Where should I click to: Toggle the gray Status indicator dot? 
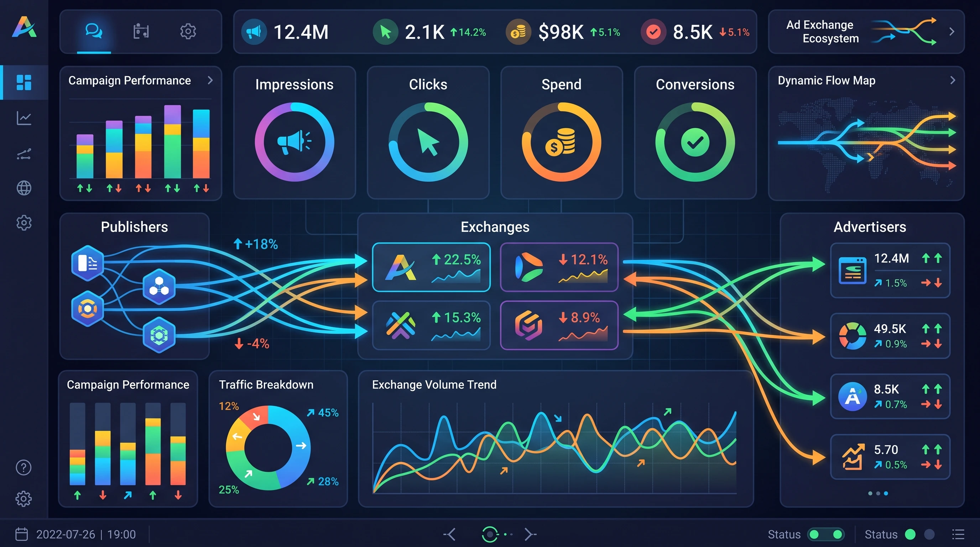pos(929,534)
